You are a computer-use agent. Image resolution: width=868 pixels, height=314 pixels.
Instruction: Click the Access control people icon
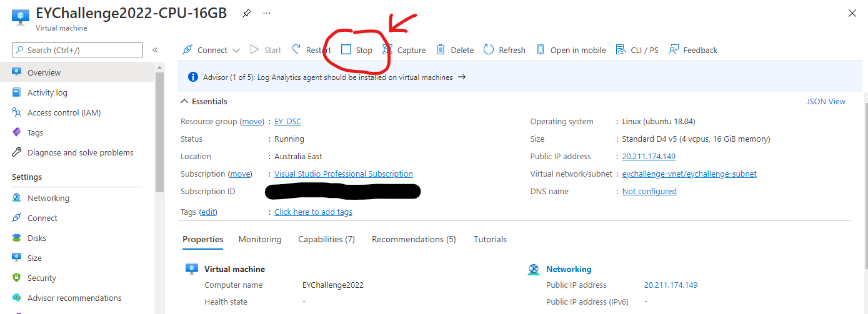[x=17, y=112]
